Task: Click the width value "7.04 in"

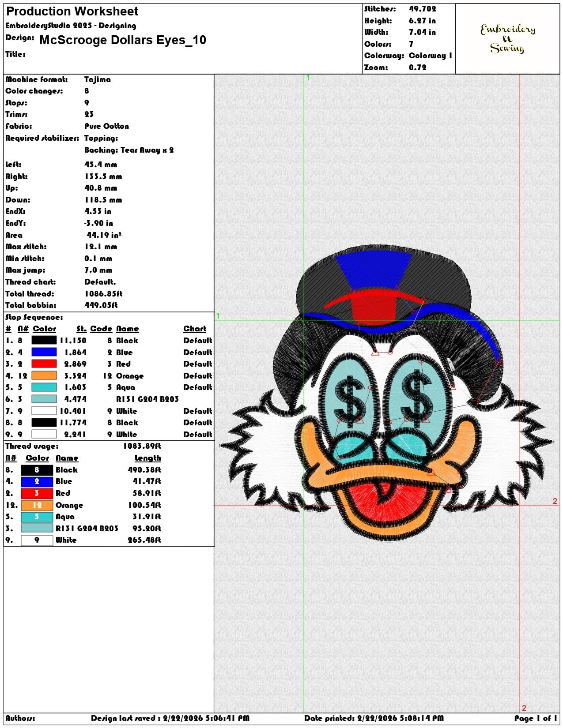Action: tap(422, 32)
